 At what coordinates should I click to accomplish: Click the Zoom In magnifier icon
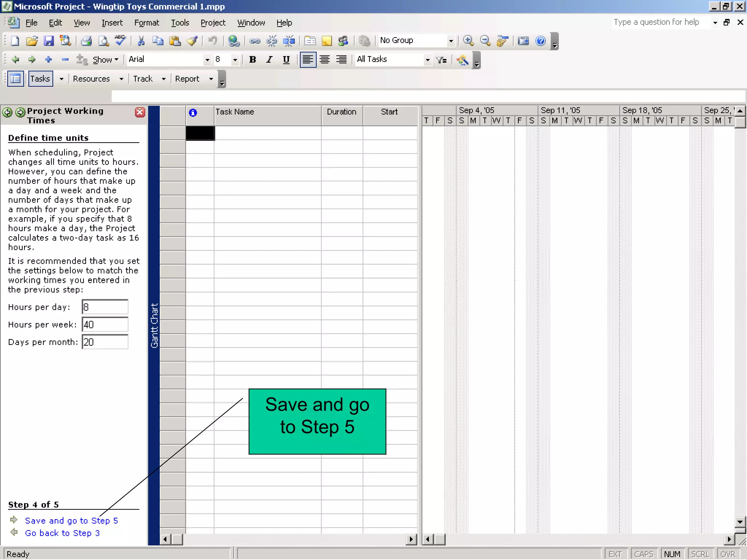point(468,41)
